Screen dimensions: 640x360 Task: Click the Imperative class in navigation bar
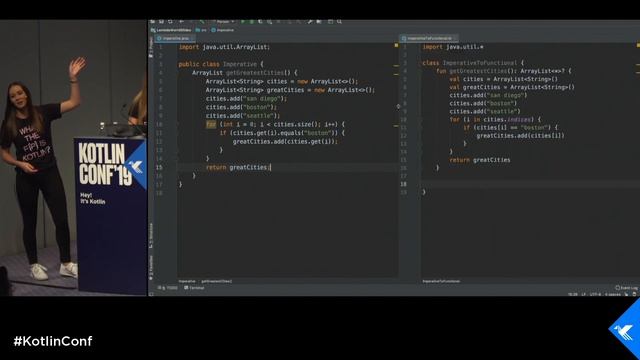pyautogui.click(x=222, y=30)
